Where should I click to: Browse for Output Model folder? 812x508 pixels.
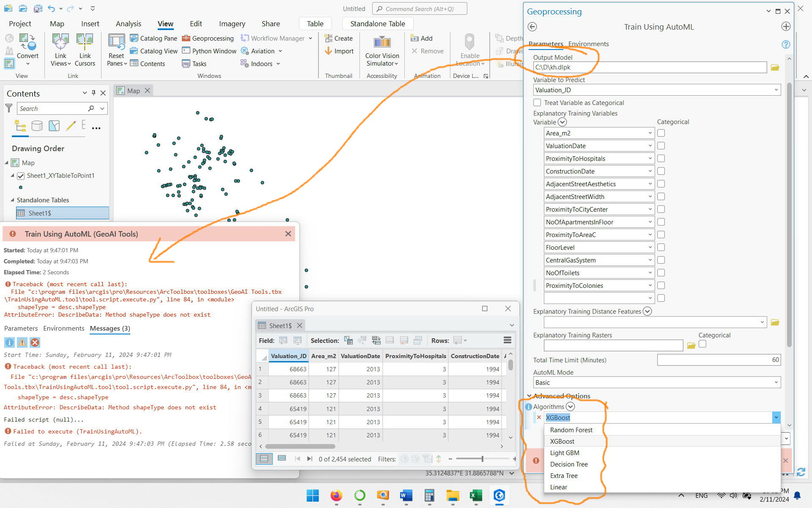point(775,67)
